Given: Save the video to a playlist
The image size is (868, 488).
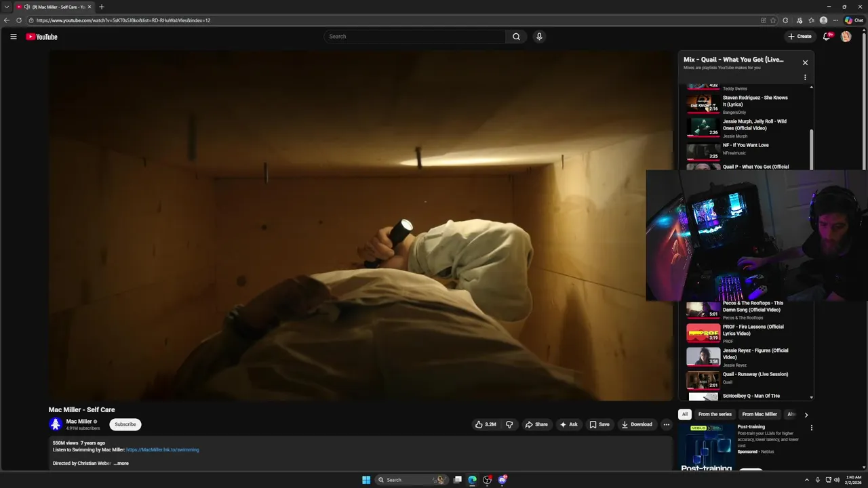Looking at the screenshot, I should click(599, 424).
